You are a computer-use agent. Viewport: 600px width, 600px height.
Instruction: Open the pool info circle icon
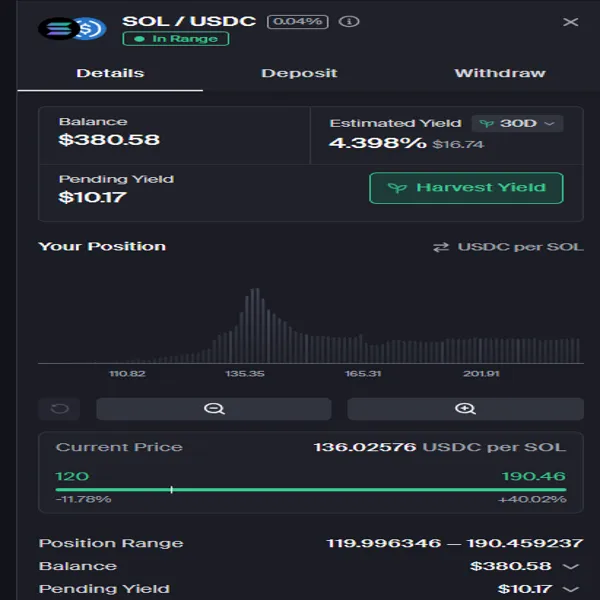349,21
